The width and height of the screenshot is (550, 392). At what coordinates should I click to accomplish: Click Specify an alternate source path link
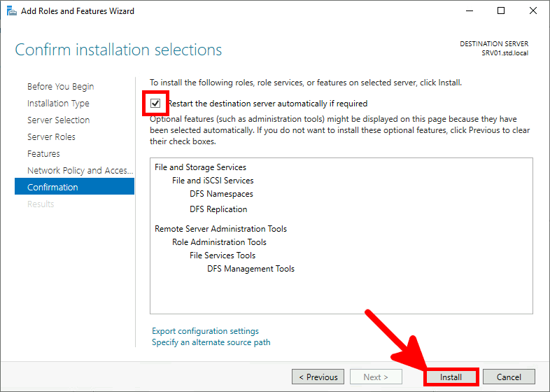click(211, 342)
